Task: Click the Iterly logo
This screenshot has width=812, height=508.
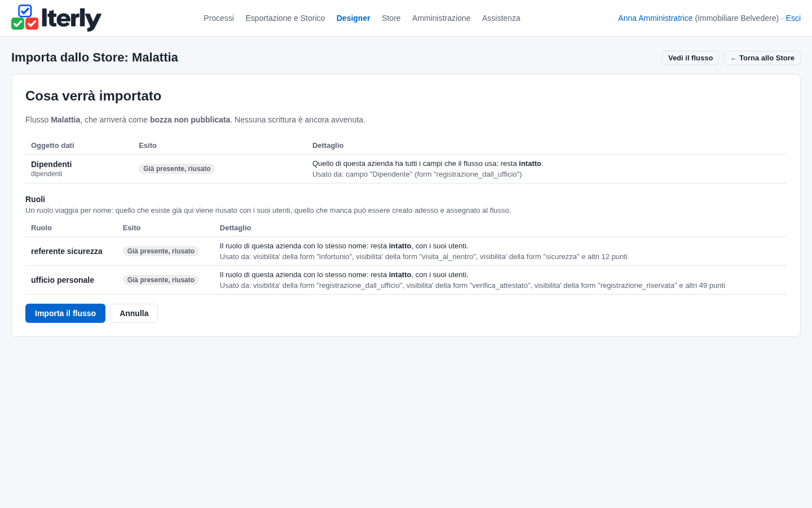Action: pyautogui.click(x=56, y=18)
